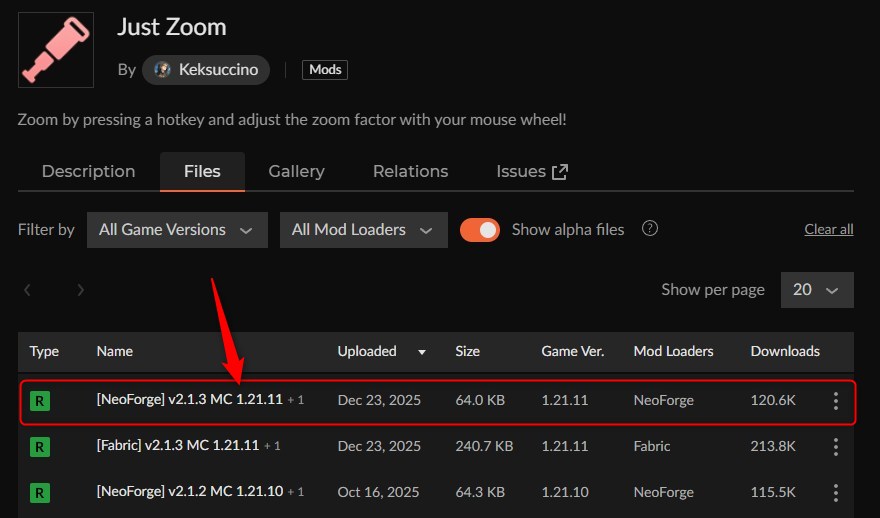The height and width of the screenshot is (518, 880).
Task: Click the external link icon beside Issues
Action: pyautogui.click(x=560, y=172)
